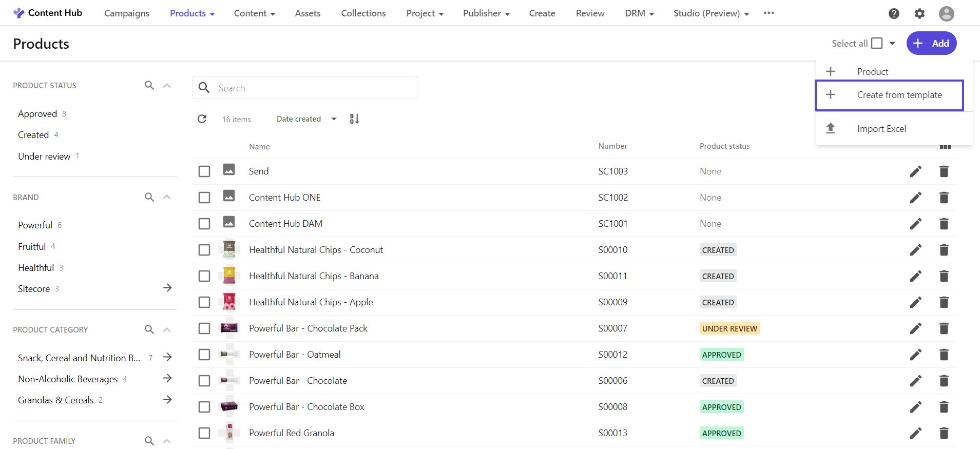Delete Healthful Natural Chips - Banana
This screenshot has height=449, width=980.
point(944,276)
